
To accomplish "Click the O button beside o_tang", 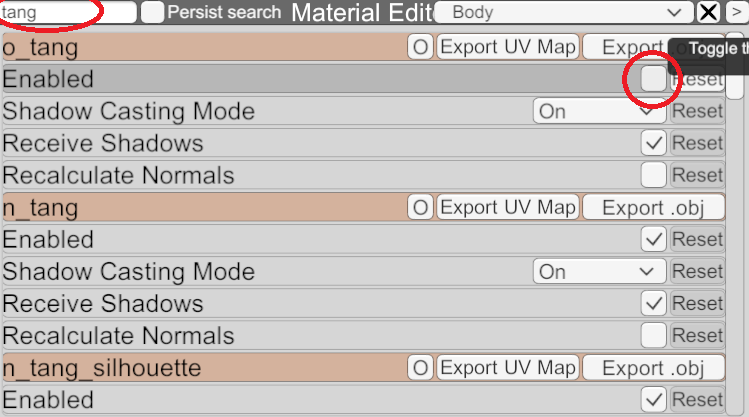I will (420, 47).
